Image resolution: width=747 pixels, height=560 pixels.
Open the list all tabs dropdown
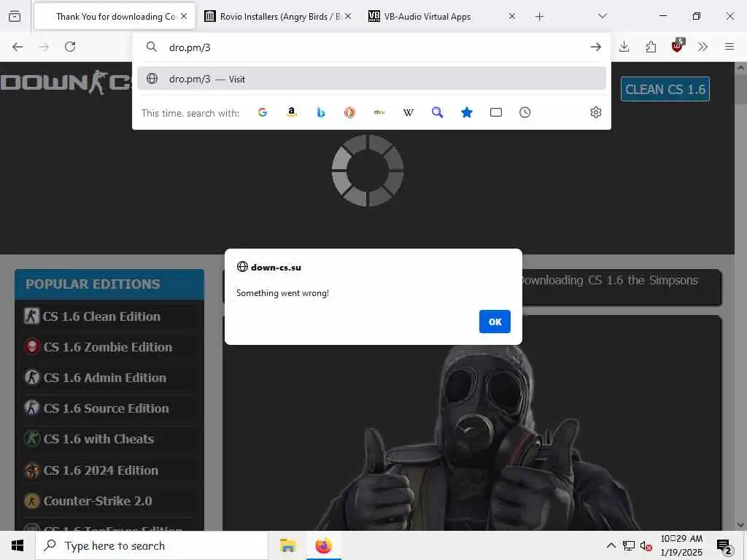(602, 16)
